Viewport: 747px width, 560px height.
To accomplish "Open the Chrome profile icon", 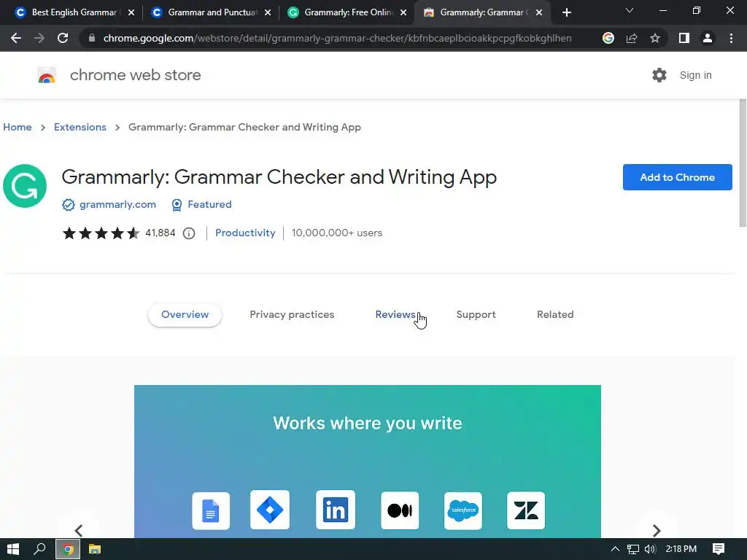I will coord(708,38).
